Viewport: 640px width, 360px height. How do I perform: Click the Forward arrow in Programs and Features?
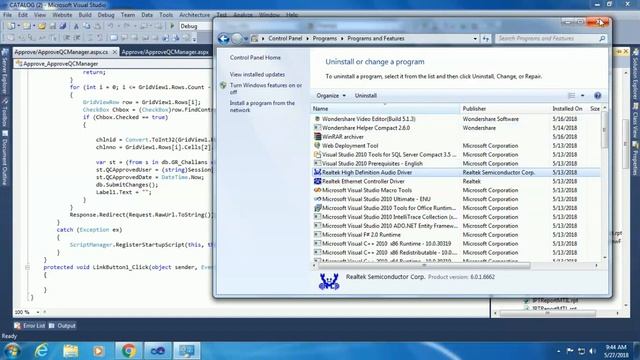click(x=237, y=39)
